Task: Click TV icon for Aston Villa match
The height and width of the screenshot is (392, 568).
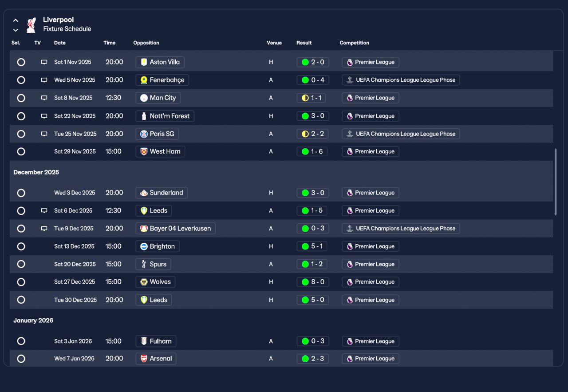Action: click(x=44, y=62)
